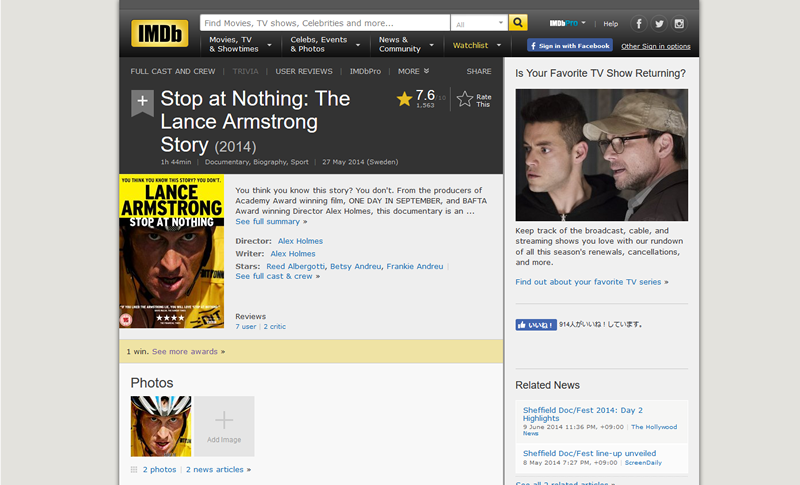Screen dimensions: 800x485
Task: Expand the News & Community menu
Action: coord(406,44)
